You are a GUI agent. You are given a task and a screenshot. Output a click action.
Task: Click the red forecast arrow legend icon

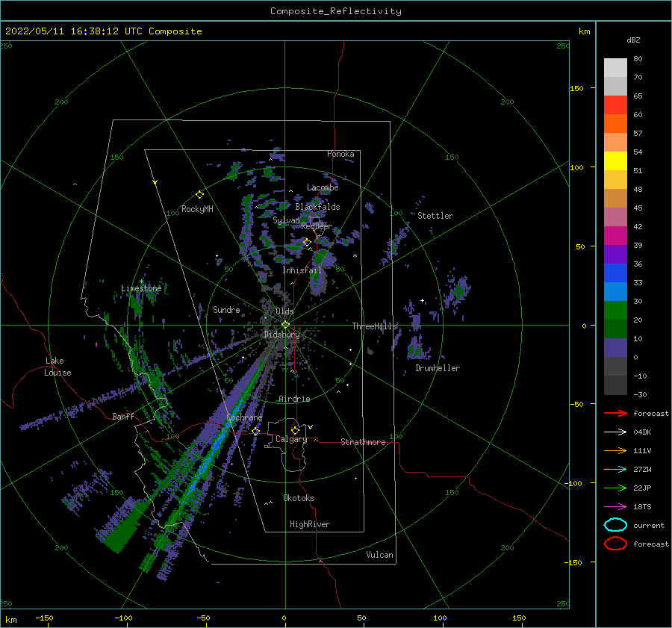pyautogui.click(x=615, y=413)
